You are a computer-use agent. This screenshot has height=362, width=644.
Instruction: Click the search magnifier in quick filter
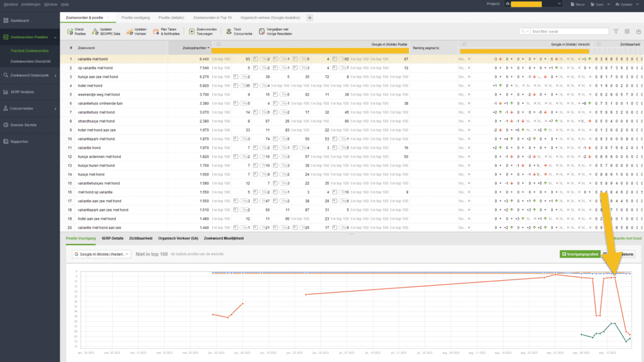point(523,31)
